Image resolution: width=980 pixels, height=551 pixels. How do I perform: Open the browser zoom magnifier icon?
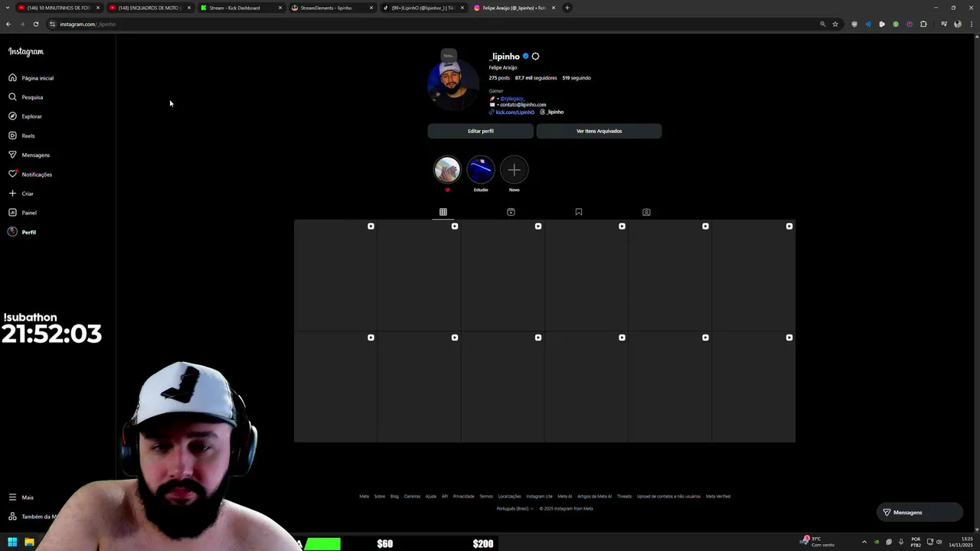click(823, 24)
